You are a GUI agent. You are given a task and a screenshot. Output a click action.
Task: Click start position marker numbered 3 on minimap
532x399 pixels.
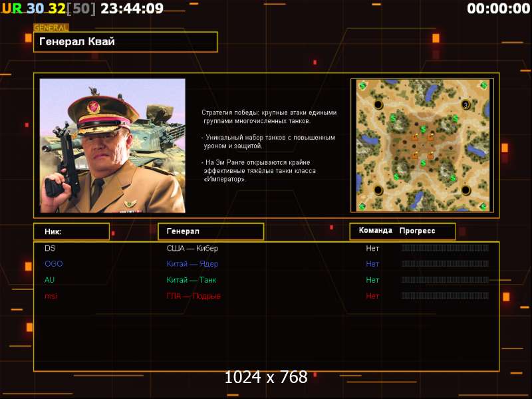tap(466, 104)
